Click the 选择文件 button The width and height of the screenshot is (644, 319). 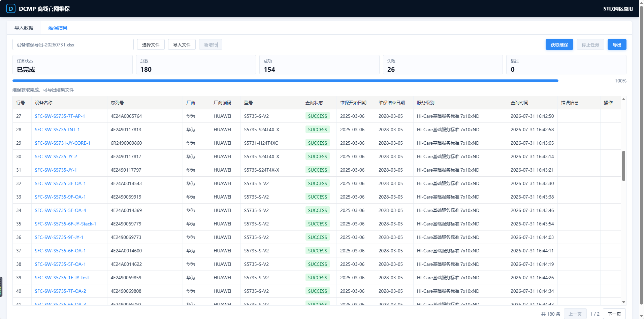pos(151,44)
